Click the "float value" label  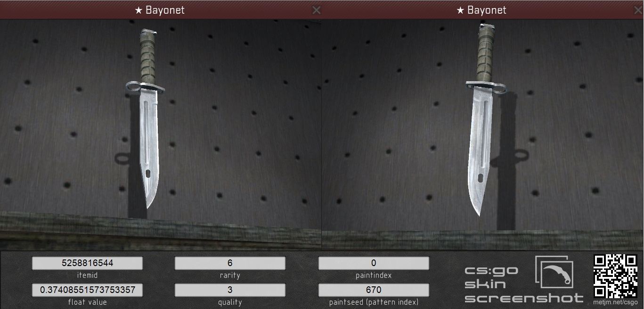(87, 302)
